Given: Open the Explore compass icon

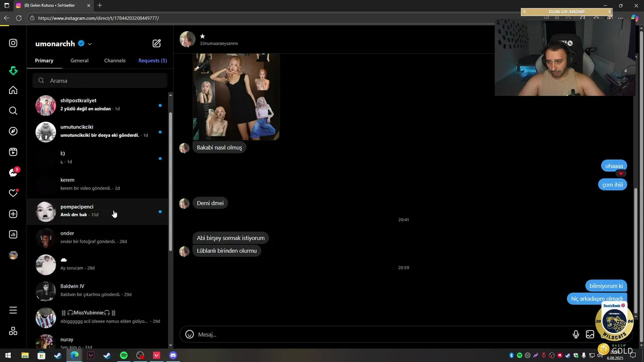Looking at the screenshot, I should click(13, 131).
